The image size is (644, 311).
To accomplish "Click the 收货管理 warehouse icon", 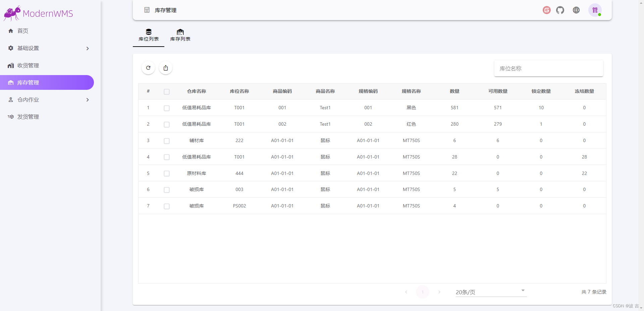I will click(11, 65).
